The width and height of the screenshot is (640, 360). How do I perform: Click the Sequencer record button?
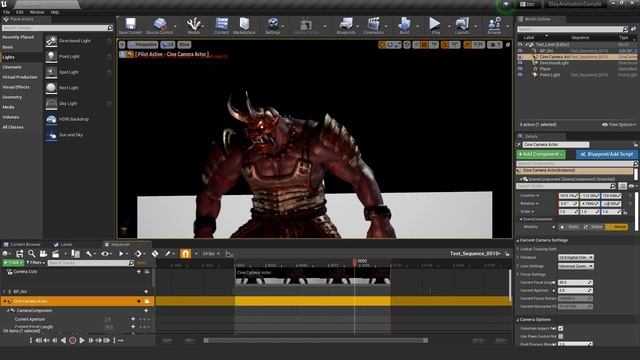(x=73, y=340)
